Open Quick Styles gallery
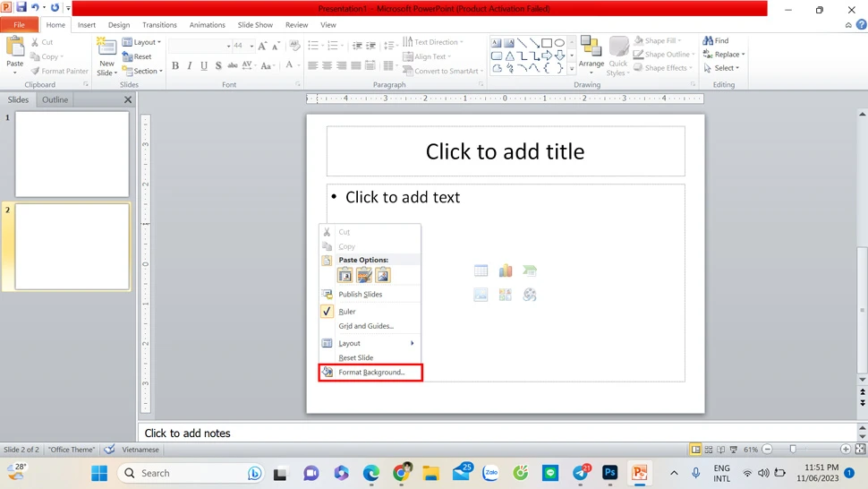The height and width of the screenshot is (489, 868). [618, 56]
